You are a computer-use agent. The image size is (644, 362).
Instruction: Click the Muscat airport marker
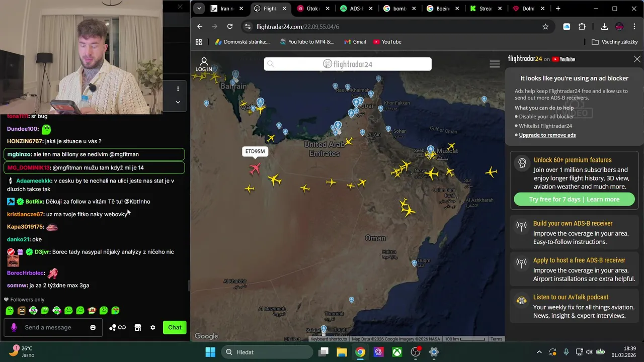coord(431,149)
